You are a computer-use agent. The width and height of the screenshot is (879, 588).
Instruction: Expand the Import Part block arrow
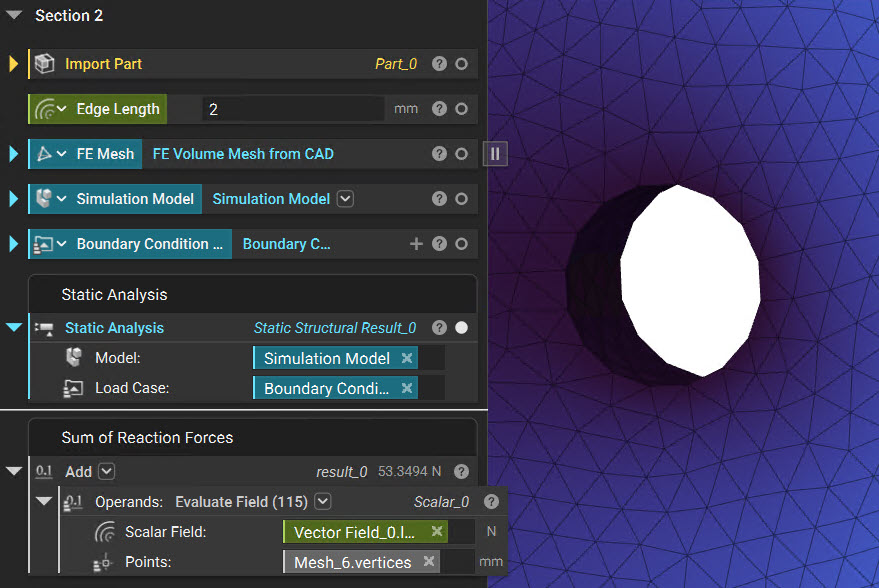(x=13, y=64)
